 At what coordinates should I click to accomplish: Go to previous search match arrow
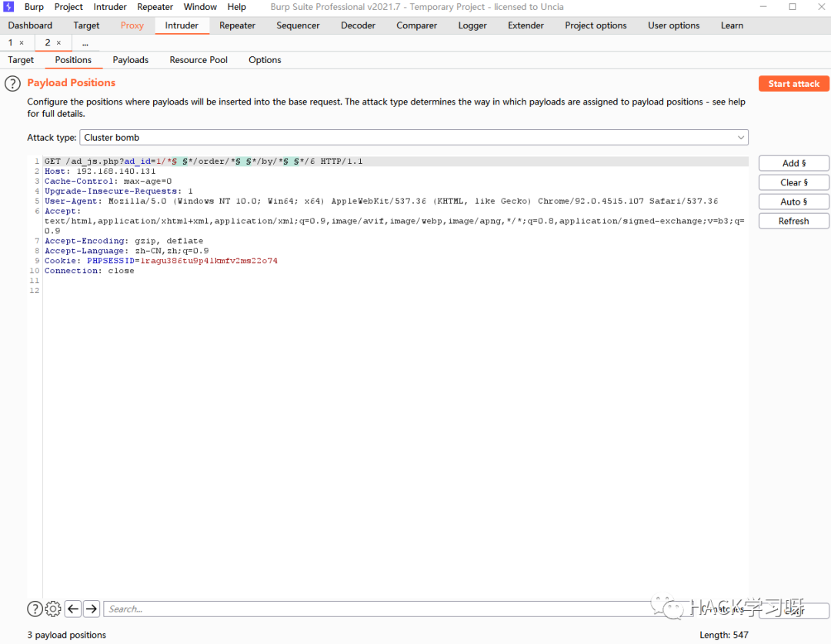pos(73,609)
